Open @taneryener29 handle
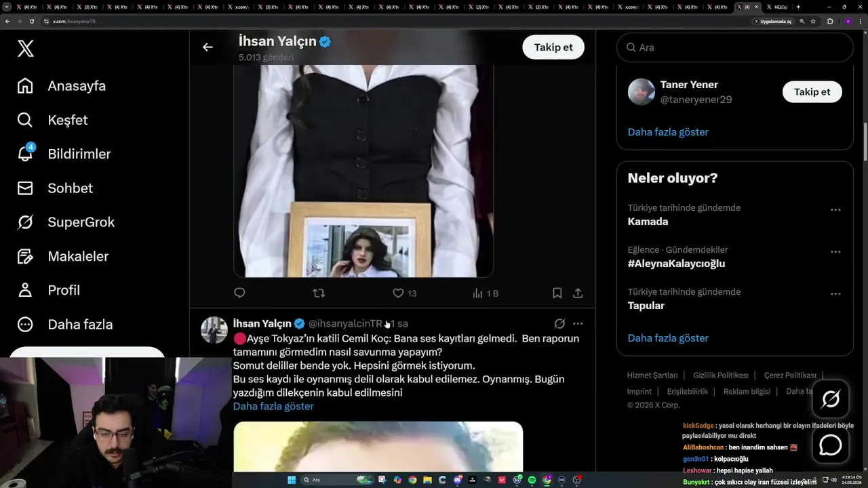Viewport: 868px width, 488px height. point(696,100)
